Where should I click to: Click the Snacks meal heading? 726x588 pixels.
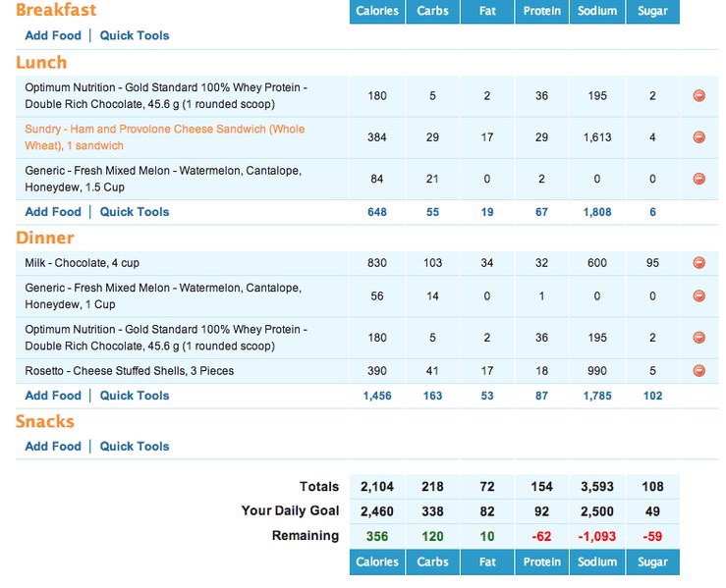click(x=45, y=421)
